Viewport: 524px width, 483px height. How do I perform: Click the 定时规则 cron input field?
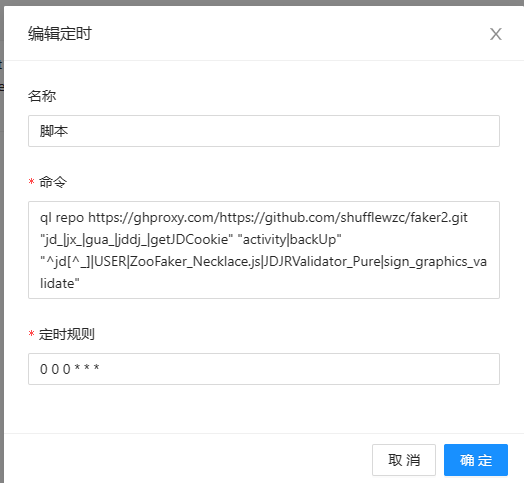coord(264,369)
